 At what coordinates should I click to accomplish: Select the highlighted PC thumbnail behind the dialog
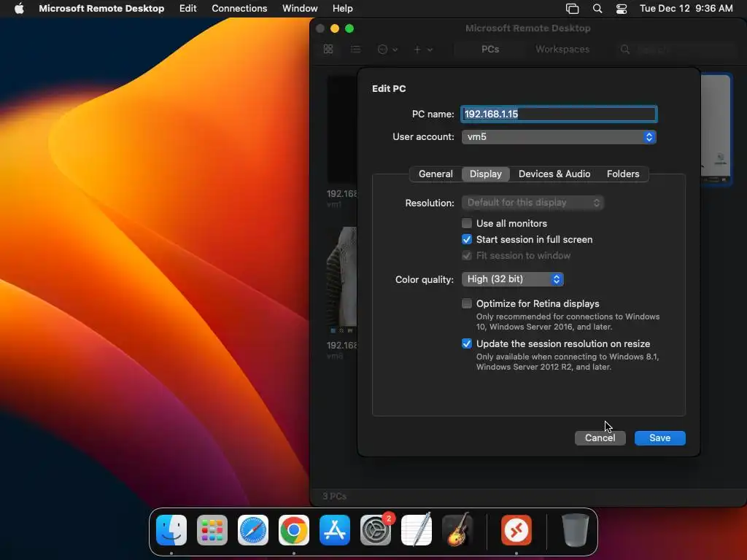pos(716,130)
